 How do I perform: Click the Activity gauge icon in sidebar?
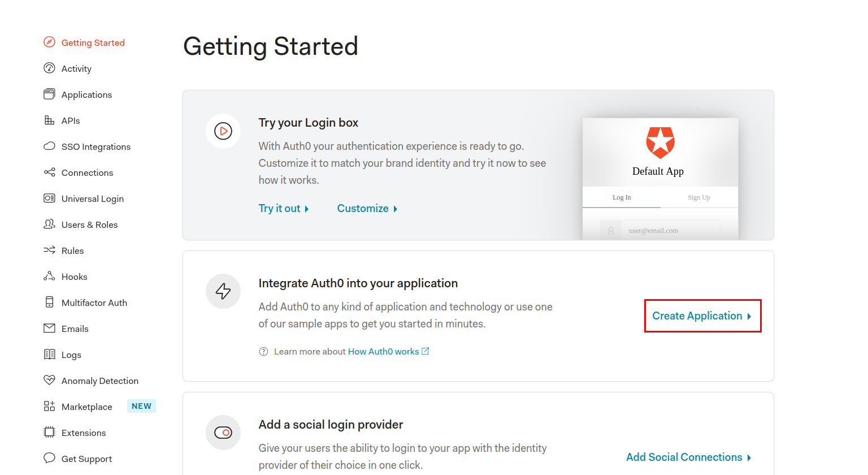pos(50,68)
